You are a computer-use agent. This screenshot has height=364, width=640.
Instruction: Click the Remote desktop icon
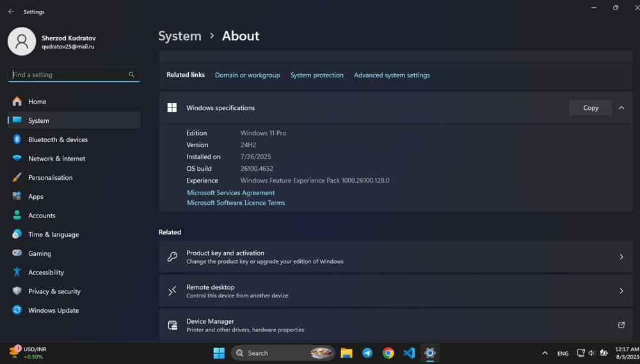click(x=172, y=291)
